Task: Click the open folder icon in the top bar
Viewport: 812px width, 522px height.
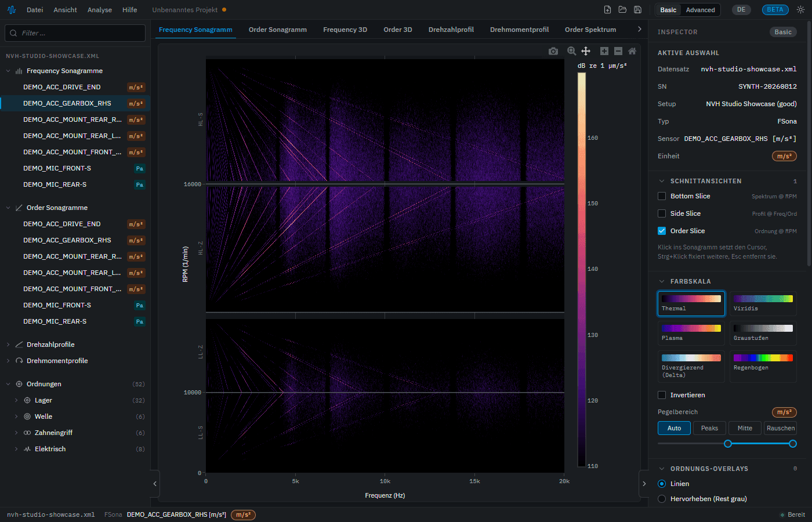Action: 622,10
